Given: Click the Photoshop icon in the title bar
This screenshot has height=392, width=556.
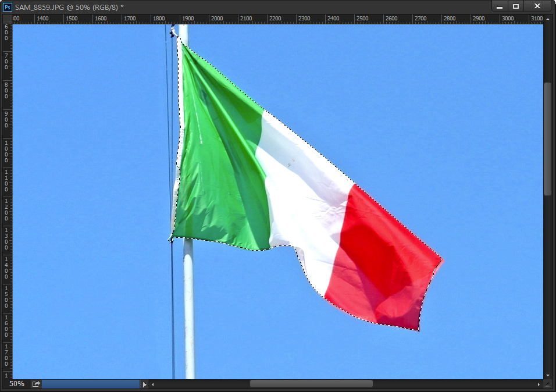Looking at the screenshot, I should tap(8, 7).
